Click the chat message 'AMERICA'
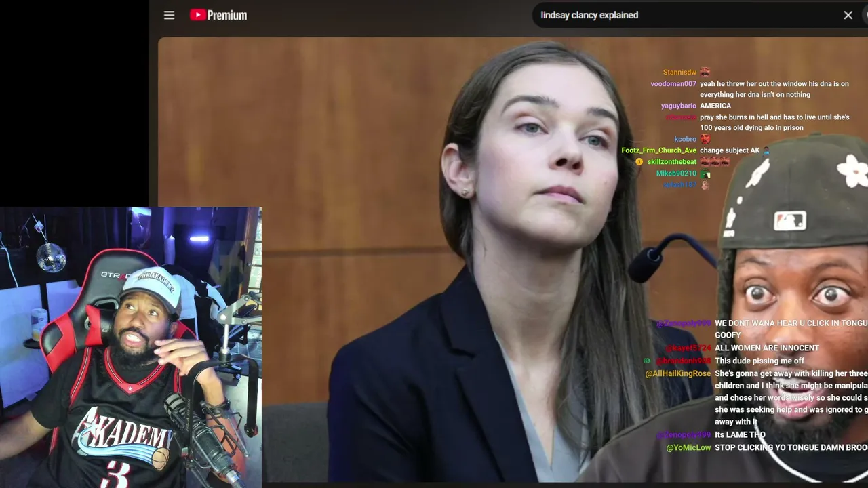The image size is (868, 488). coord(715,106)
